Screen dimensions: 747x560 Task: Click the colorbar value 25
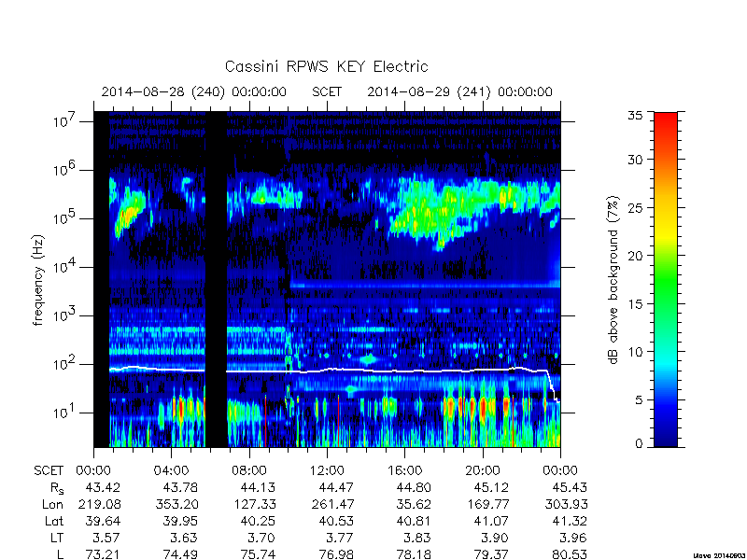tap(635, 207)
